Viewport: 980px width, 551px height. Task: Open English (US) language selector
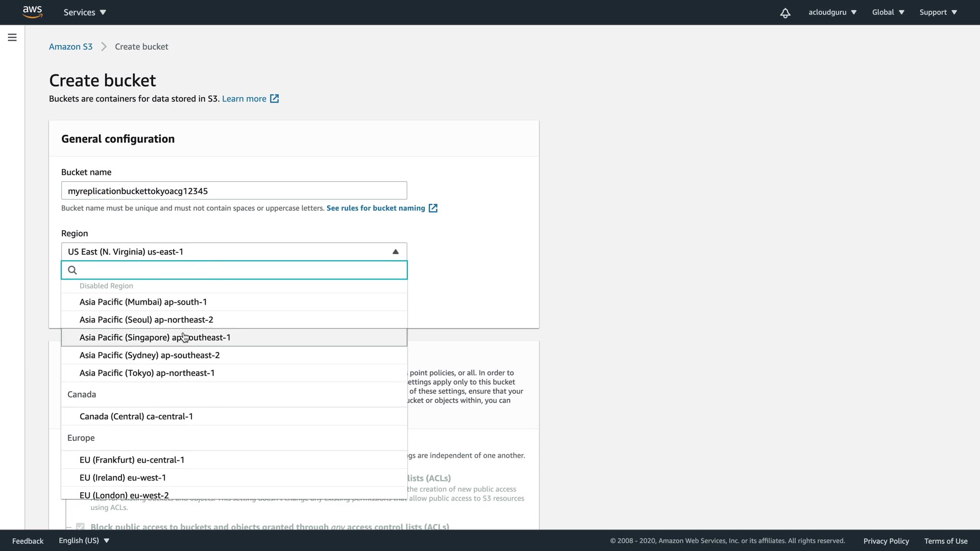pos(84,541)
